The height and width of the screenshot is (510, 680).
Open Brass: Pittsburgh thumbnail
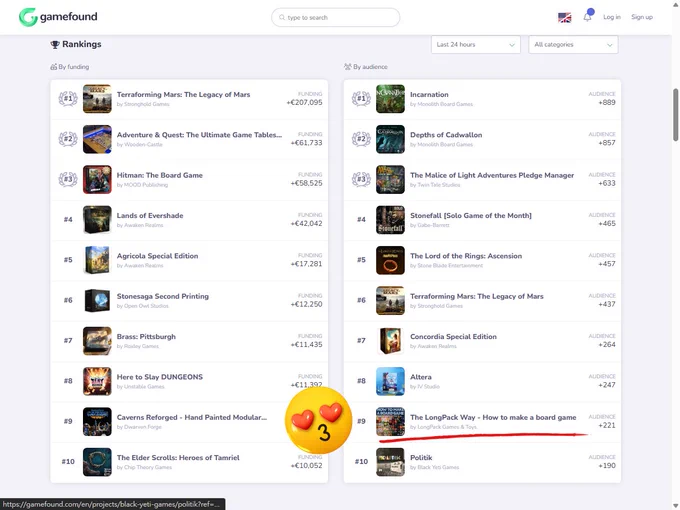[x=97, y=341]
